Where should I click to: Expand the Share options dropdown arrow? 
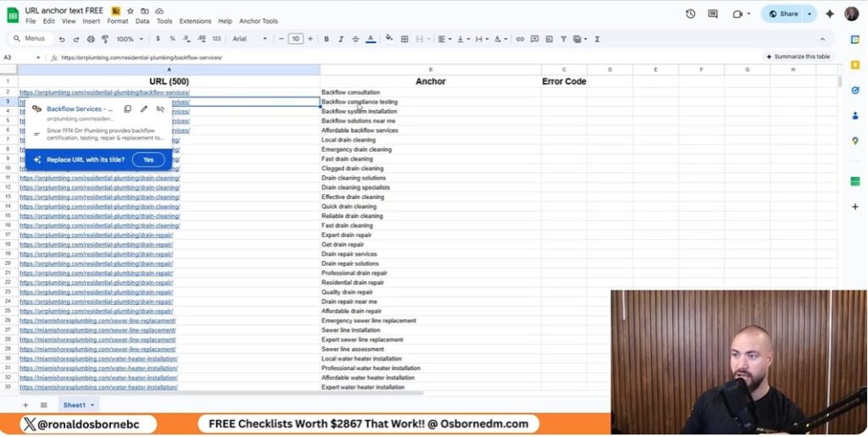(810, 14)
